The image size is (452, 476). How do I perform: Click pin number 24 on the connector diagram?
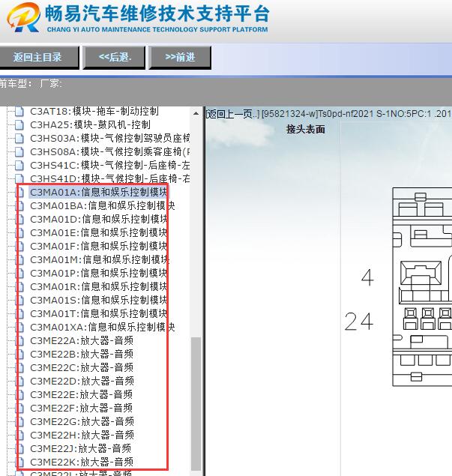[x=358, y=322]
